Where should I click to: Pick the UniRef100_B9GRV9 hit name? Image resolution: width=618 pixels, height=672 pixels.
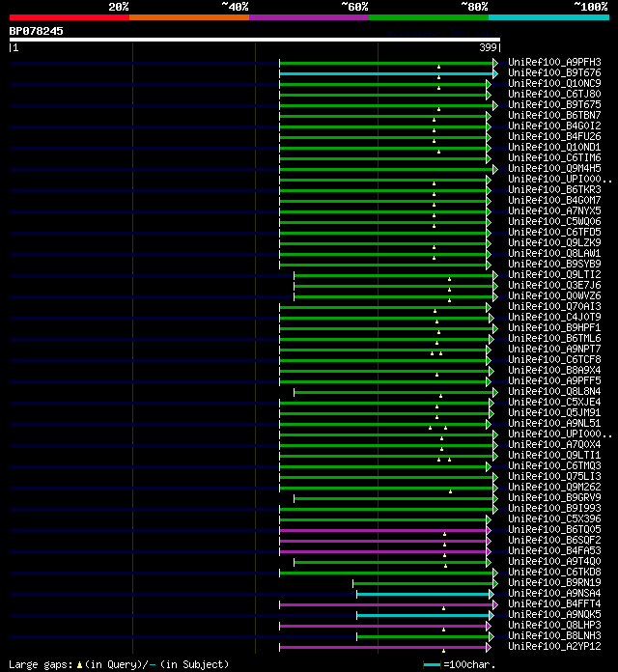tap(554, 497)
